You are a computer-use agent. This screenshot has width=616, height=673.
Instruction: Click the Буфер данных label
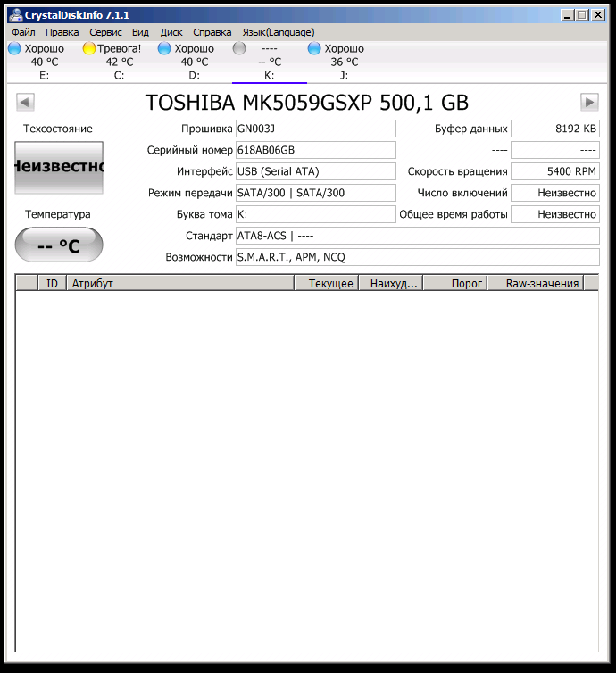470,129
